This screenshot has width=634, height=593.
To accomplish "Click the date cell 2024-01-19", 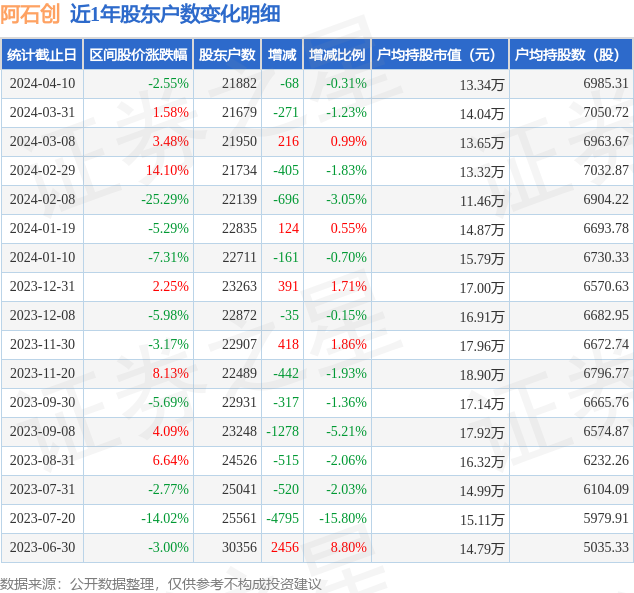I will point(42,228).
